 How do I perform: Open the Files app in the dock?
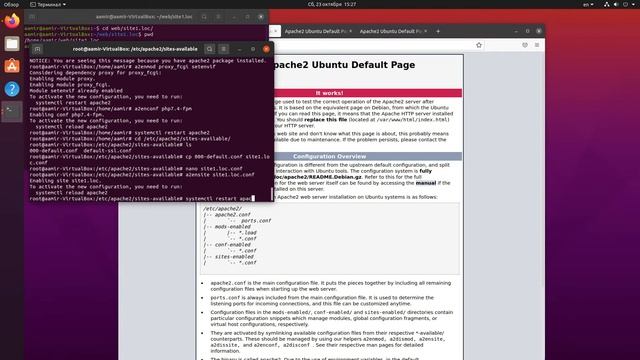[12, 44]
